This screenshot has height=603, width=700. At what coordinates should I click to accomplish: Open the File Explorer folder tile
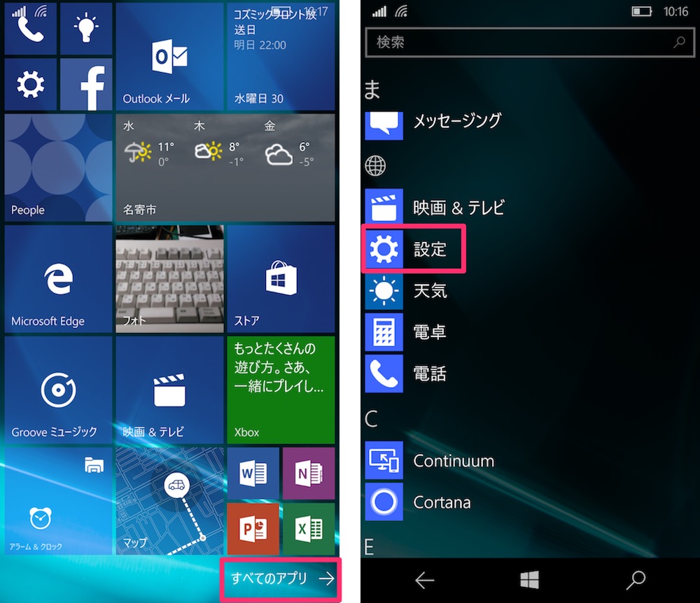[94, 465]
